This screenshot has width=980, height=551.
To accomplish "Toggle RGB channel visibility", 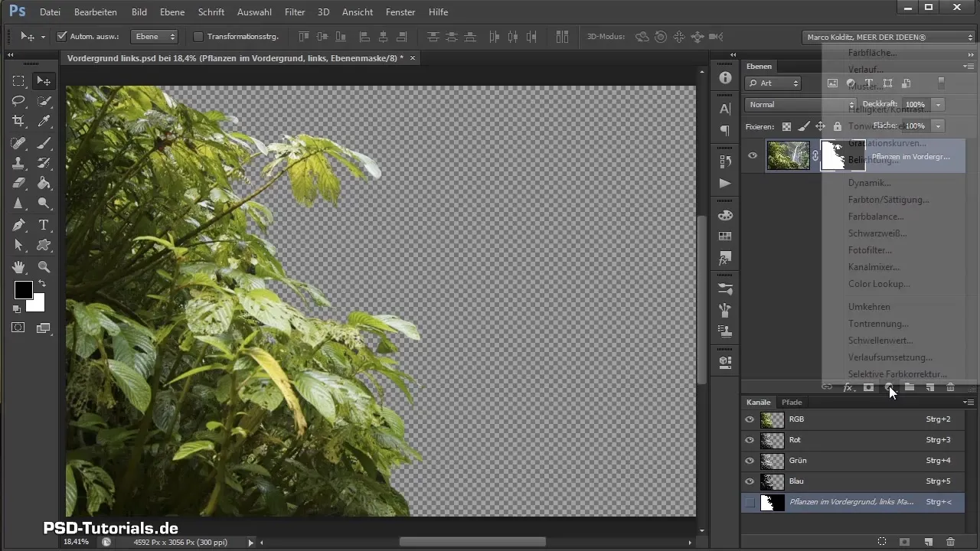I will pos(750,419).
